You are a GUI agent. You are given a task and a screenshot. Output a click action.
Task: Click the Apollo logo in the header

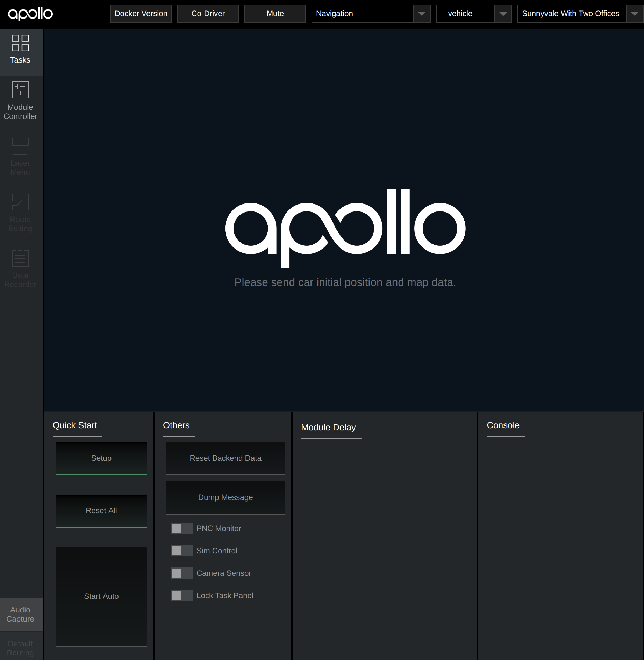30,14
